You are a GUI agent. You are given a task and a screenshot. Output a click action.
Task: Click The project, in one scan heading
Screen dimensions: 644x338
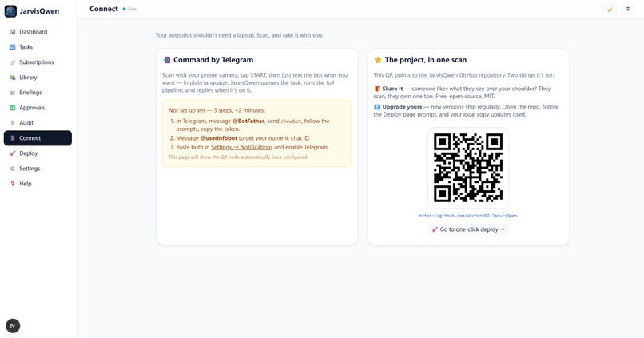pos(426,60)
